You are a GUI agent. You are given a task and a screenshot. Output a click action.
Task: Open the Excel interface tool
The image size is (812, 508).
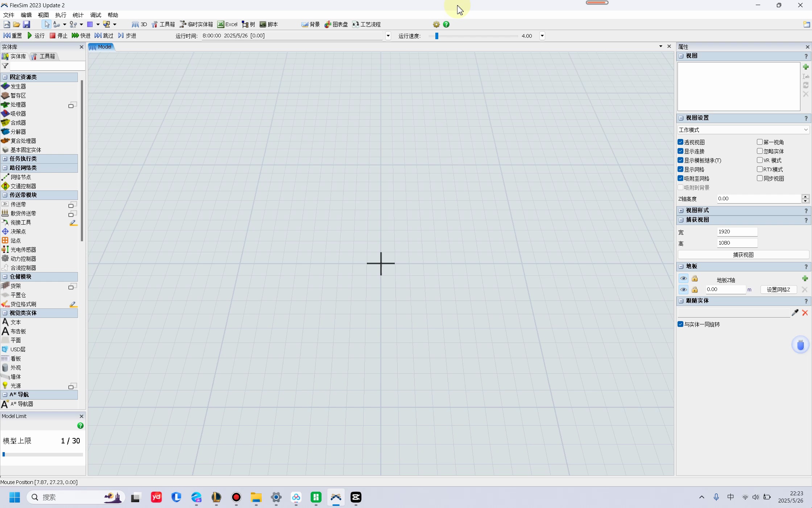tap(227, 24)
